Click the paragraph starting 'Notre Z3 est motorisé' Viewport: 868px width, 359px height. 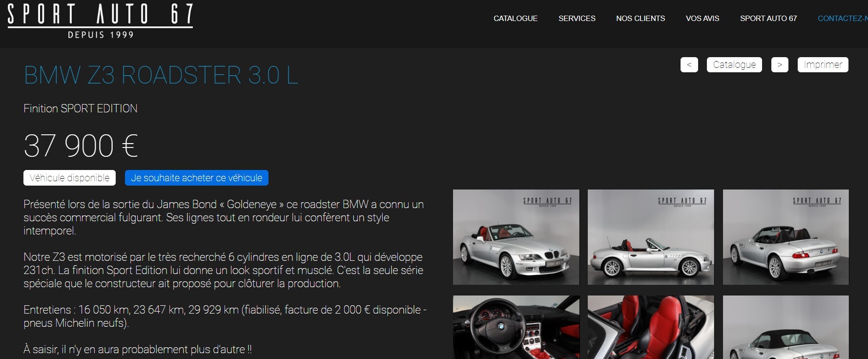coord(224,270)
